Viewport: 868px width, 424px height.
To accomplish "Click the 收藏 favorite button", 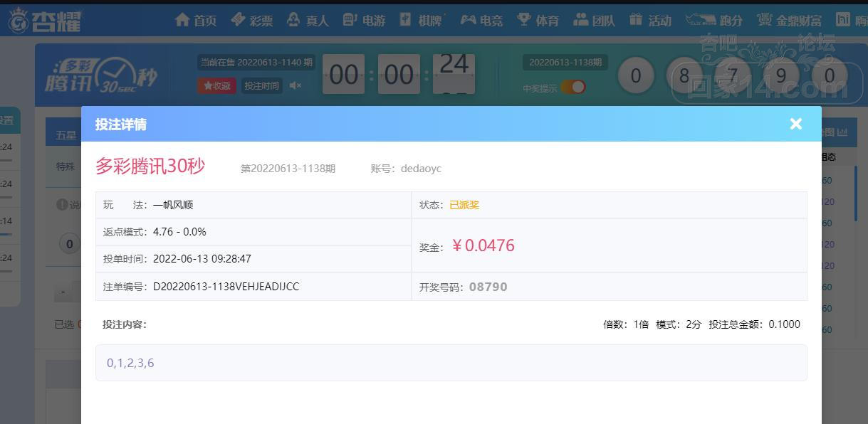I will click(216, 85).
